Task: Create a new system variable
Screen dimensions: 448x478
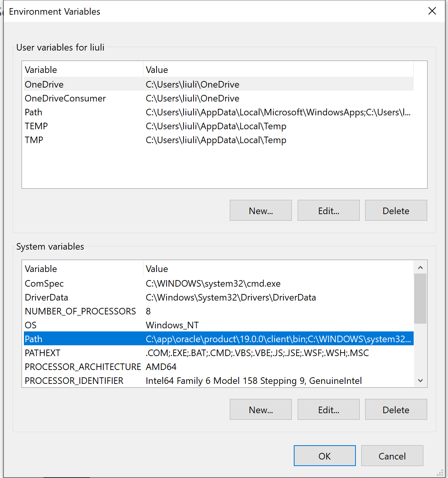Action: point(261,410)
